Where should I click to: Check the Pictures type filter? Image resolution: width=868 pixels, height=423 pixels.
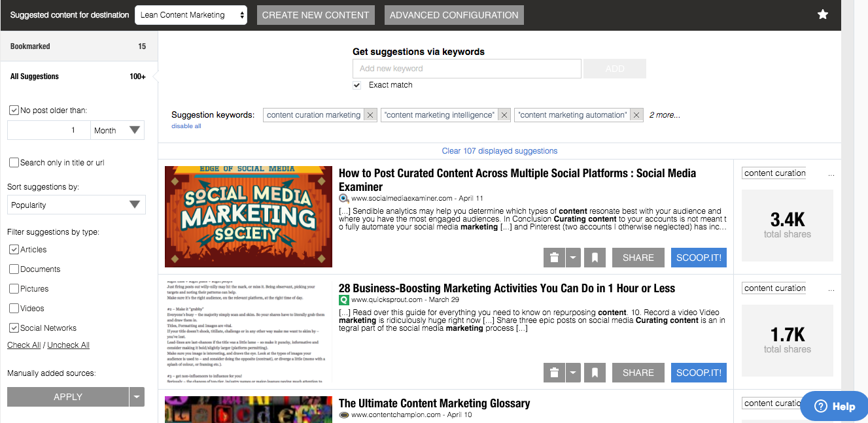tap(14, 288)
